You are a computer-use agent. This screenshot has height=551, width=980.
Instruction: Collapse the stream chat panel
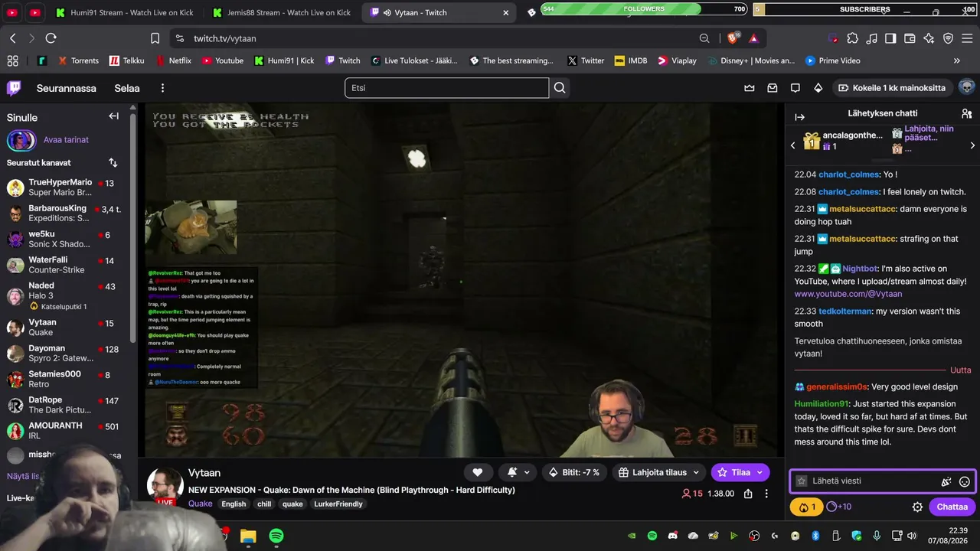[x=800, y=117]
